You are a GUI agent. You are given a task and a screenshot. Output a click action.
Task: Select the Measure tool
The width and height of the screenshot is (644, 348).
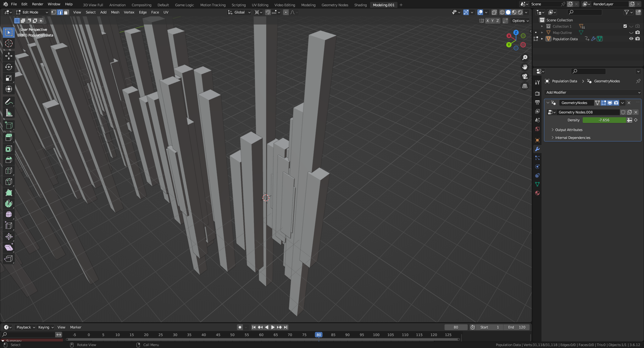click(9, 113)
